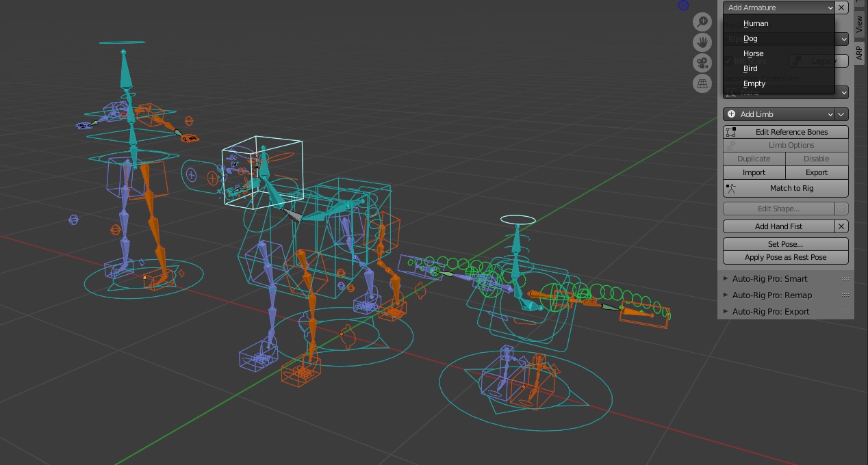
Task: Choose Human from armature list
Action: tap(779, 23)
